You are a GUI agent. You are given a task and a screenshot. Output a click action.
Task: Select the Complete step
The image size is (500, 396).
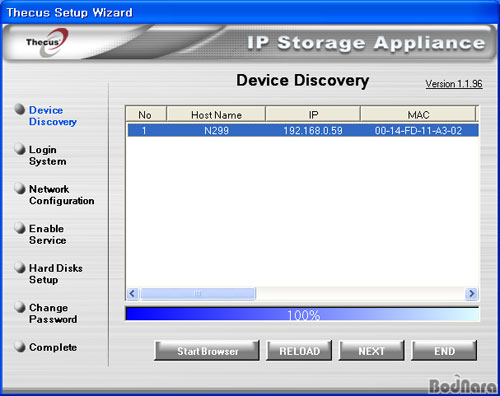[53, 347]
